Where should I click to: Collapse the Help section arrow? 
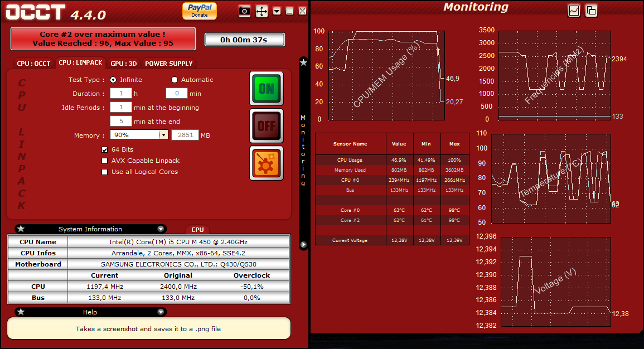click(161, 312)
